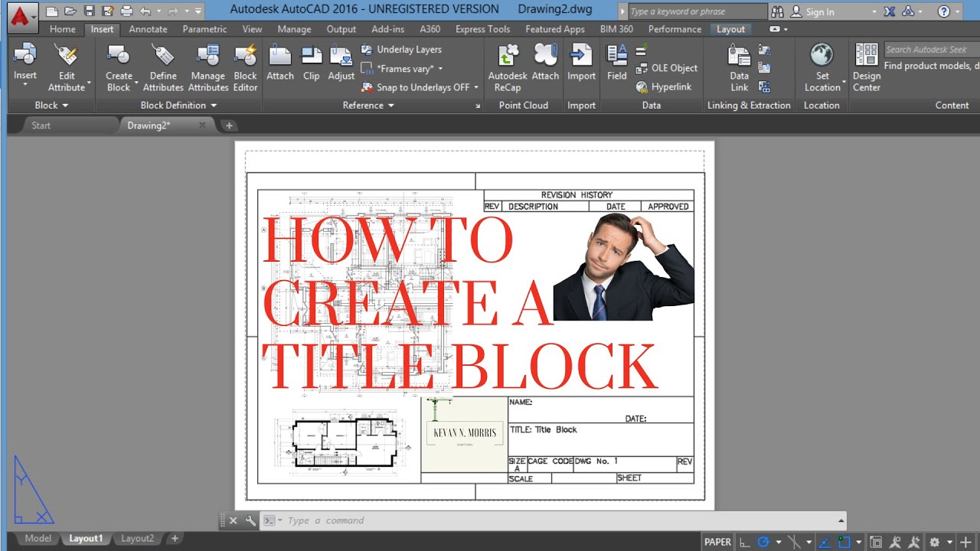This screenshot has width=980, height=551.
Task: Switch to the Home ribbon tab
Action: click(x=63, y=29)
